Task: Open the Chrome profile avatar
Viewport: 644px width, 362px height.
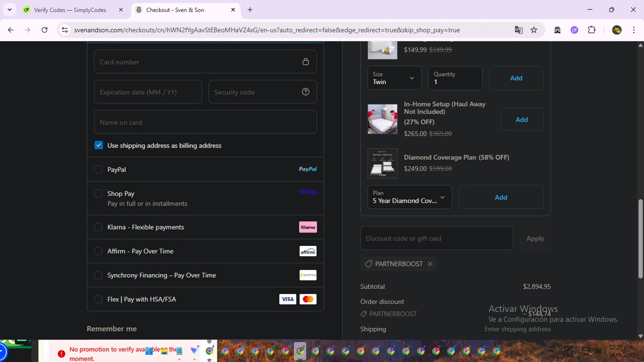Action: [617, 30]
